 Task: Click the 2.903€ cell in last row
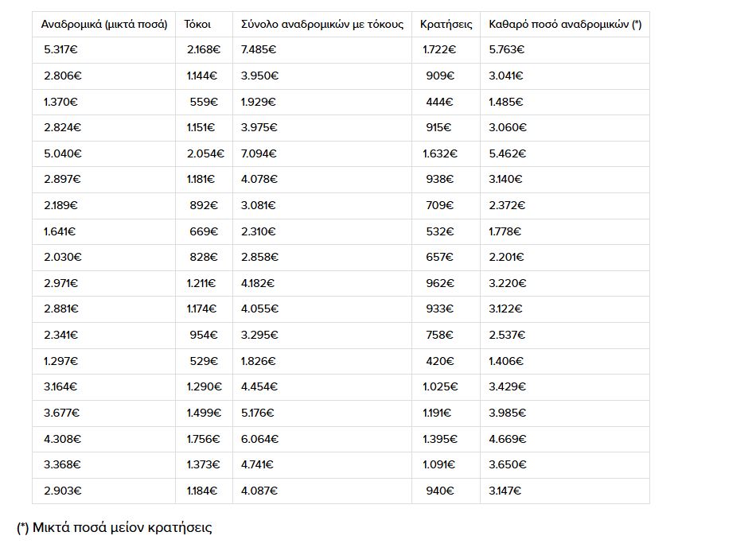pyautogui.click(x=63, y=491)
